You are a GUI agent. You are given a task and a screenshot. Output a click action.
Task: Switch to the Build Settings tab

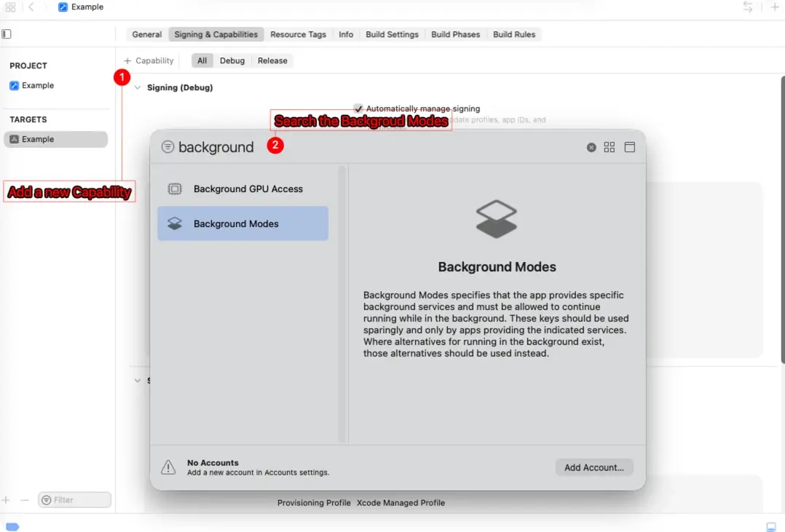coord(392,34)
